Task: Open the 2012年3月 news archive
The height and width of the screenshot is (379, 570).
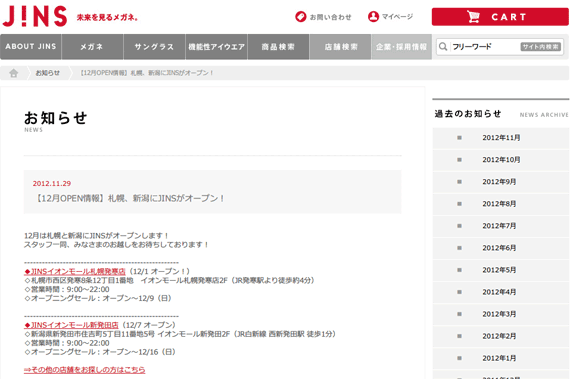Action: coord(501,314)
